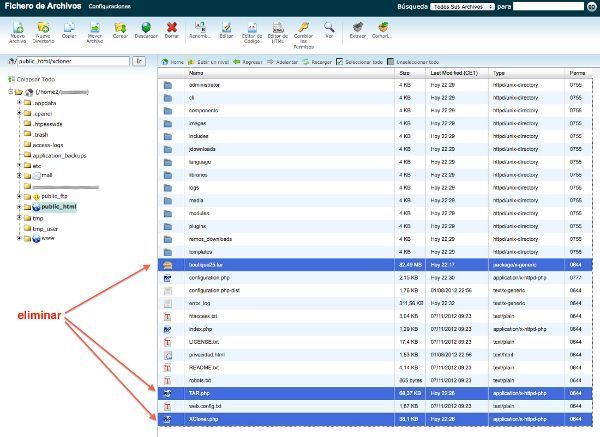Click the file icon of XCloner.php
Image resolution: width=600 pixels, height=437 pixels.
click(168, 419)
